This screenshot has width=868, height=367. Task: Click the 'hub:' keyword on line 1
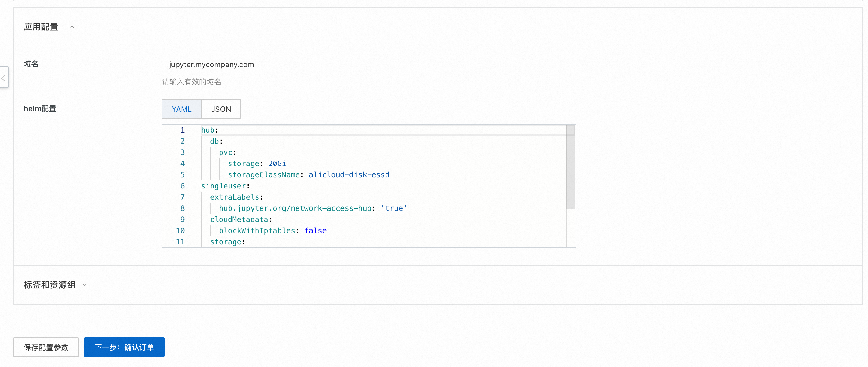click(x=208, y=129)
